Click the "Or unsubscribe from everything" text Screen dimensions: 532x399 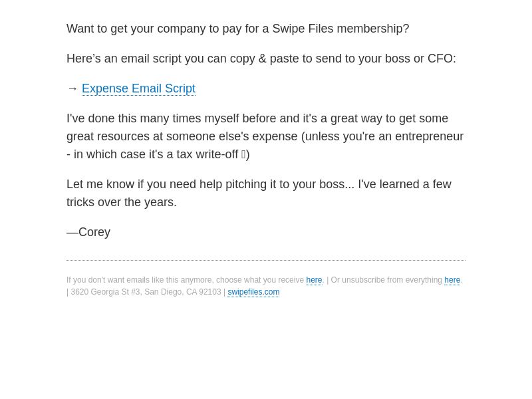pos(386,280)
